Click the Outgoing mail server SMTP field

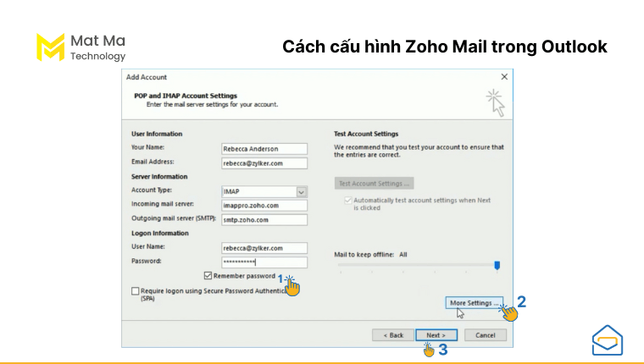click(x=264, y=220)
